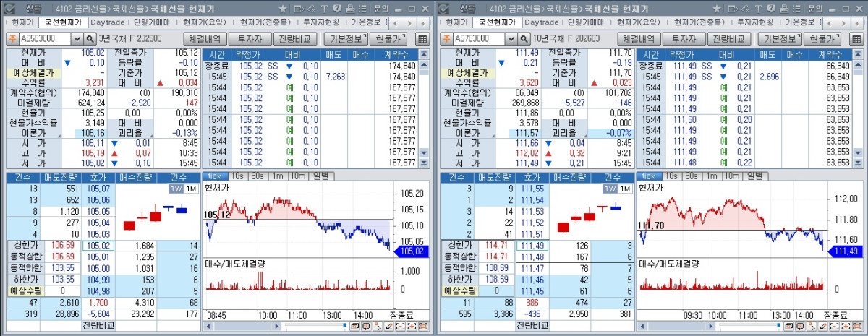Click 투자자 button in left window
Image resolution: width=868 pixels, height=336 pixels.
click(x=250, y=38)
